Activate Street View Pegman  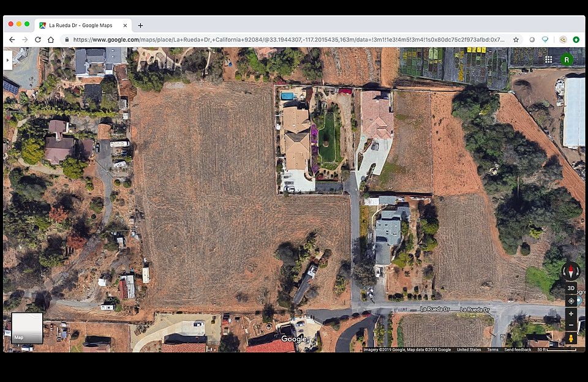click(x=571, y=338)
